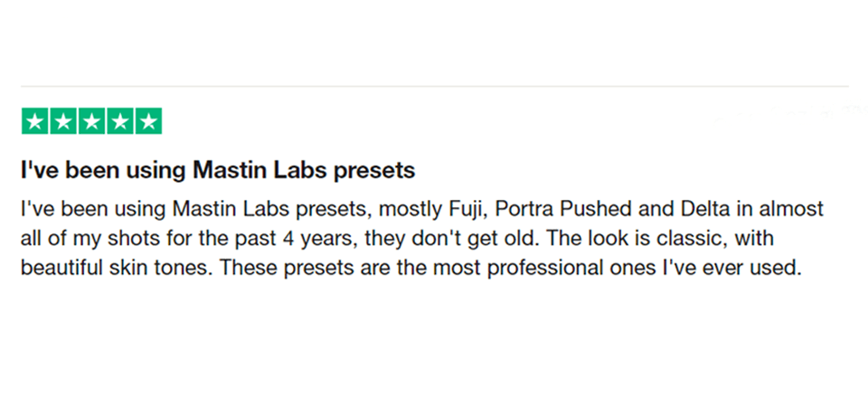Click the second green rating star
Viewport: 868px width, 398px height.
(62, 121)
